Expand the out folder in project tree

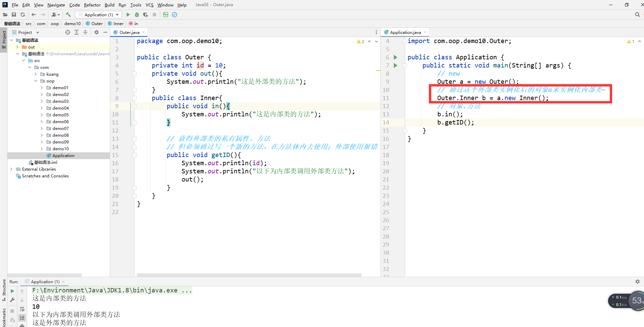click(17, 47)
